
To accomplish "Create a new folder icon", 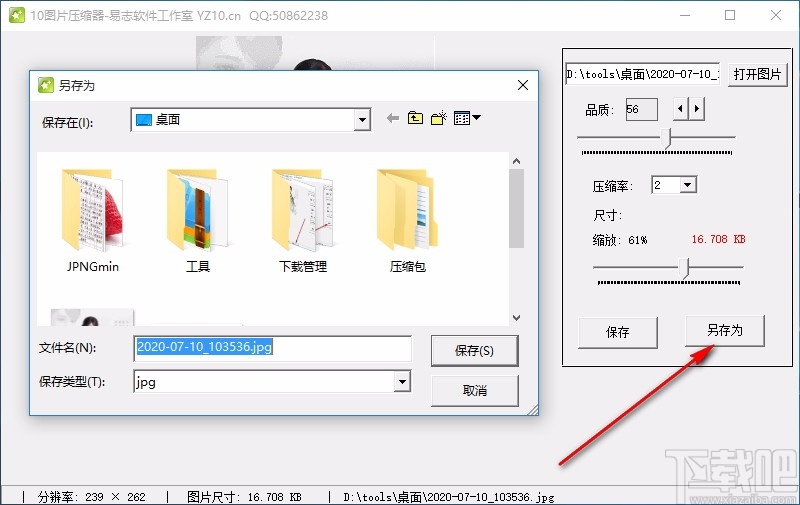I will point(439,118).
